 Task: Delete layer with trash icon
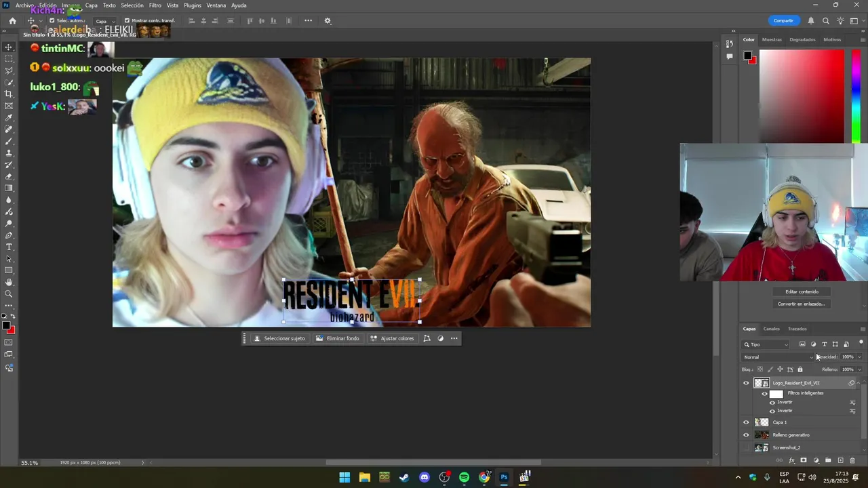852,460
